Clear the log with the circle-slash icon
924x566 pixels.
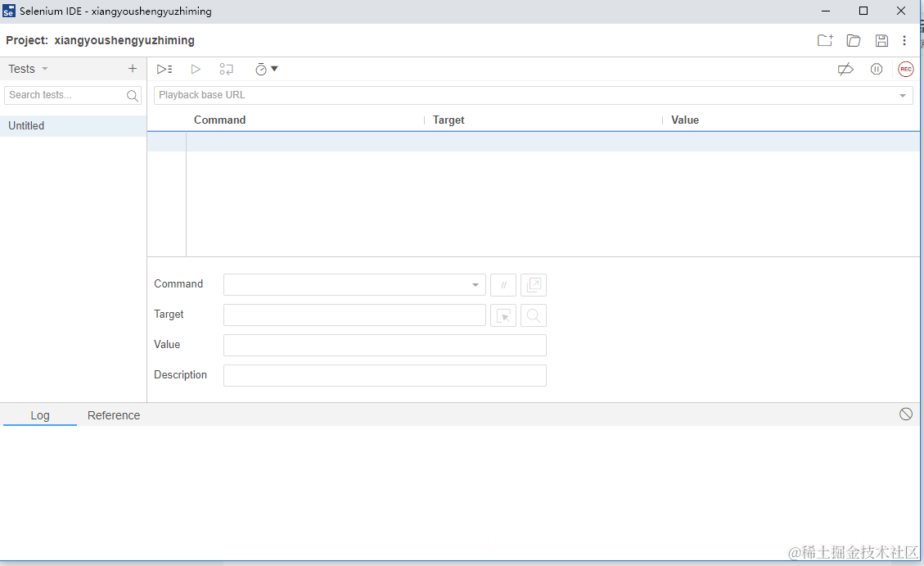click(x=906, y=414)
